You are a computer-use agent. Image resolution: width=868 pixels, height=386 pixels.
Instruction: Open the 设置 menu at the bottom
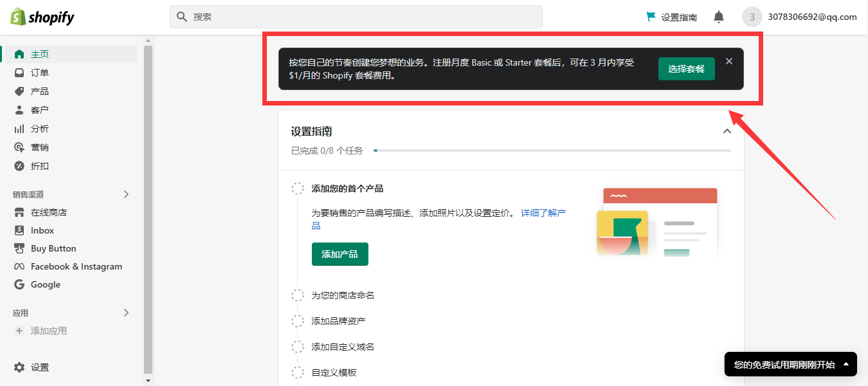click(39, 367)
